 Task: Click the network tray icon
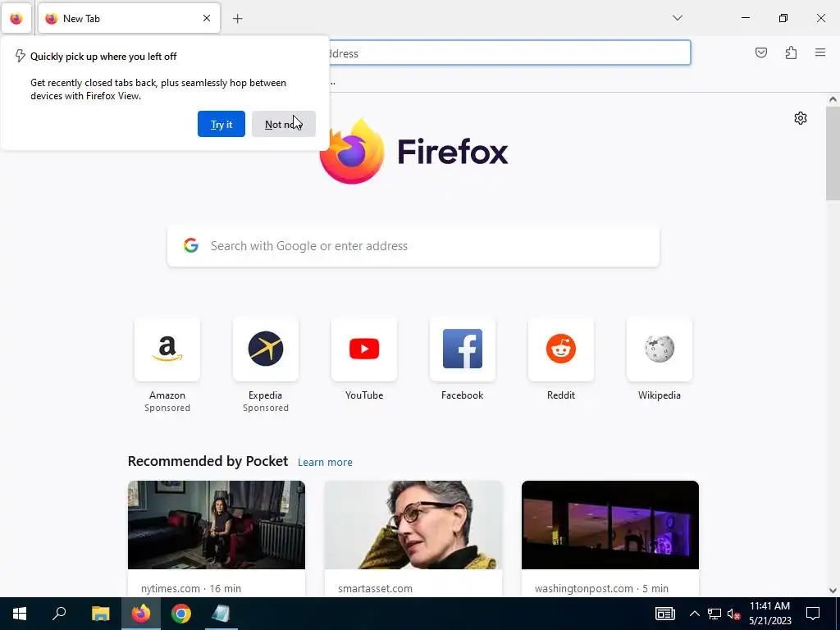point(714,614)
